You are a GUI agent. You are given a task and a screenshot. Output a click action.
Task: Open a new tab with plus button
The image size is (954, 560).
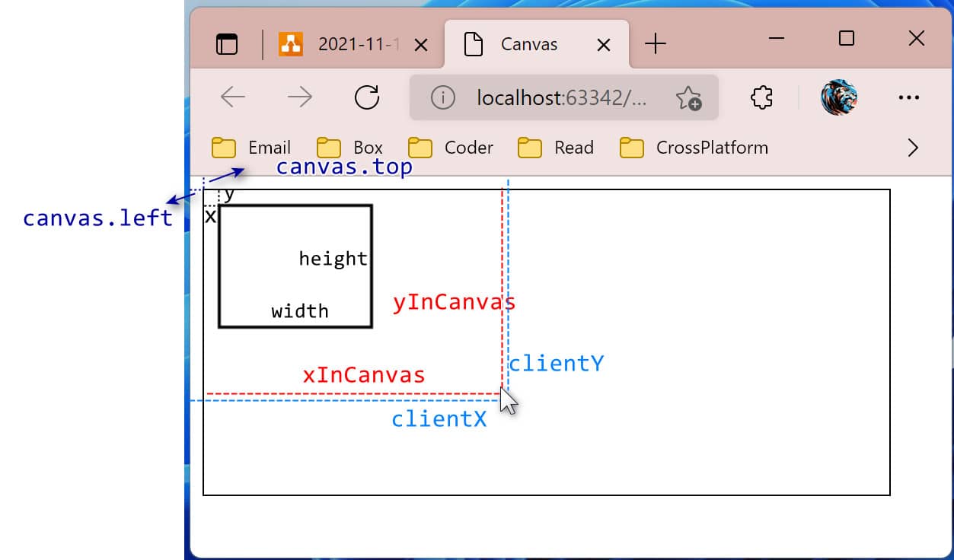[655, 44]
